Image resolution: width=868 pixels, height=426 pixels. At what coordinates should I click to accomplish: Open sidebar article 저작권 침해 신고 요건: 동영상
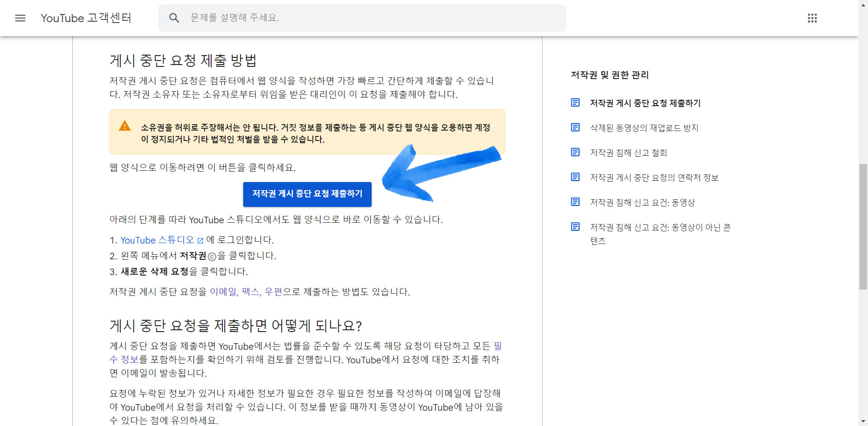click(642, 202)
